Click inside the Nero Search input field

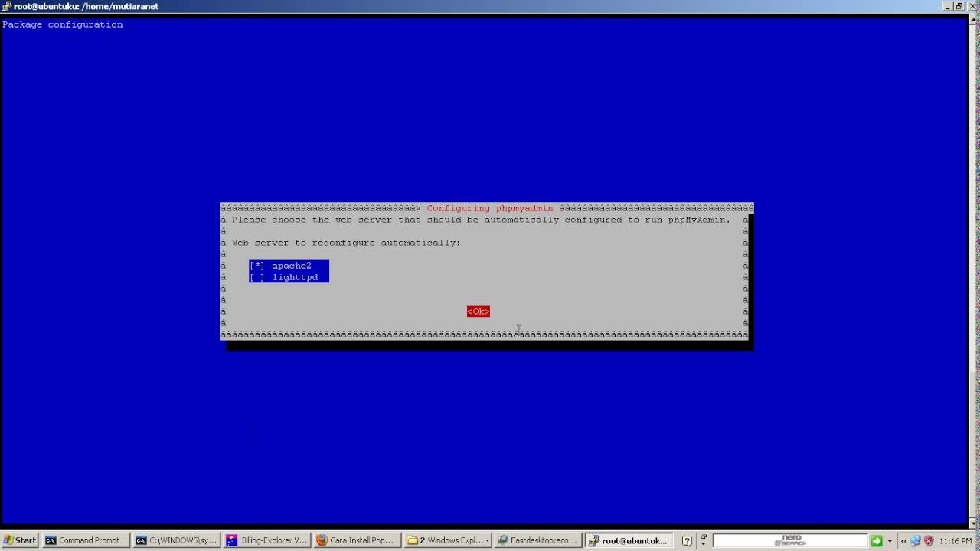(x=790, y=540)
